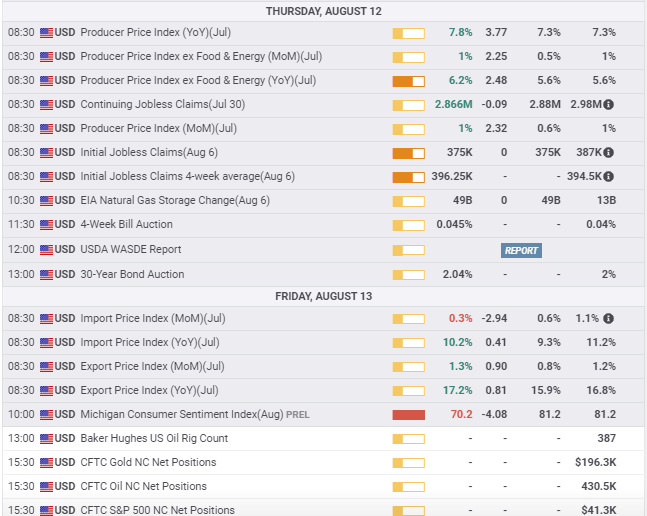Click US flag on USDA WASDE Report row
This screenshot has height=516, width=647.
(x=46, y=250)
